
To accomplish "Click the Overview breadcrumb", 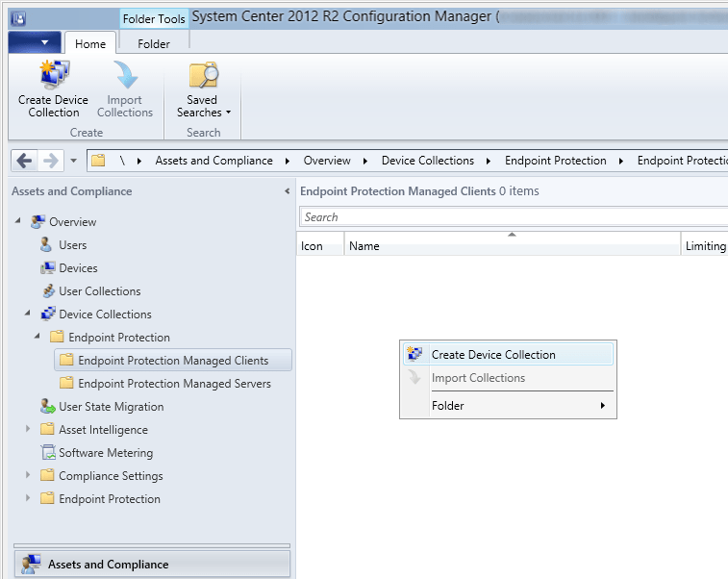I will point(327,161).
